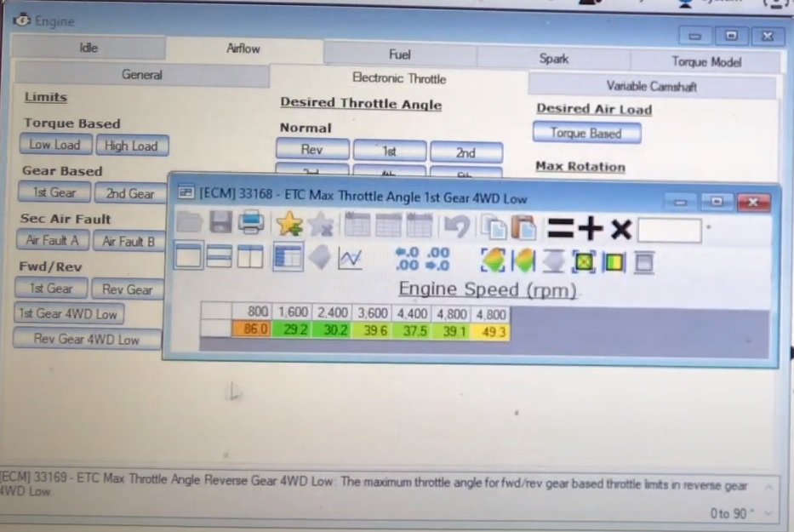Select the 86.0 table cell

252,329
